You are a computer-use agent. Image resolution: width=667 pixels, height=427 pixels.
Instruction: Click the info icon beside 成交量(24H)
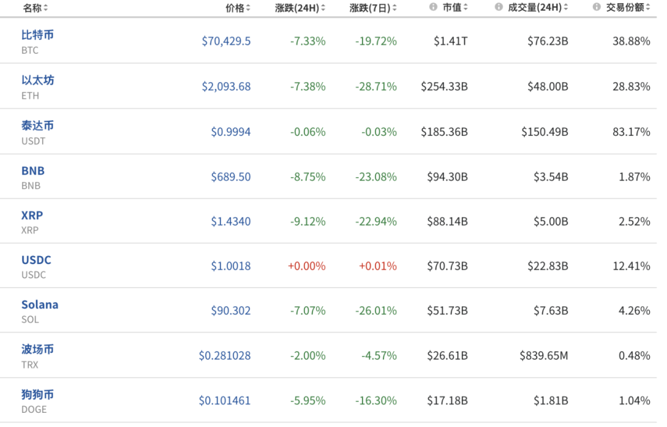coord(498,7)
